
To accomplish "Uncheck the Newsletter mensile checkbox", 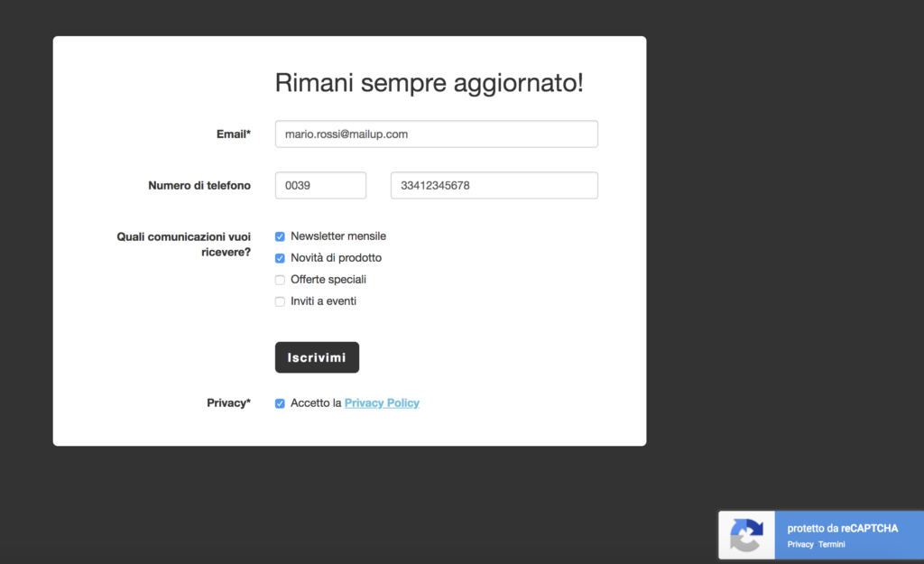I will pos(280,236).
